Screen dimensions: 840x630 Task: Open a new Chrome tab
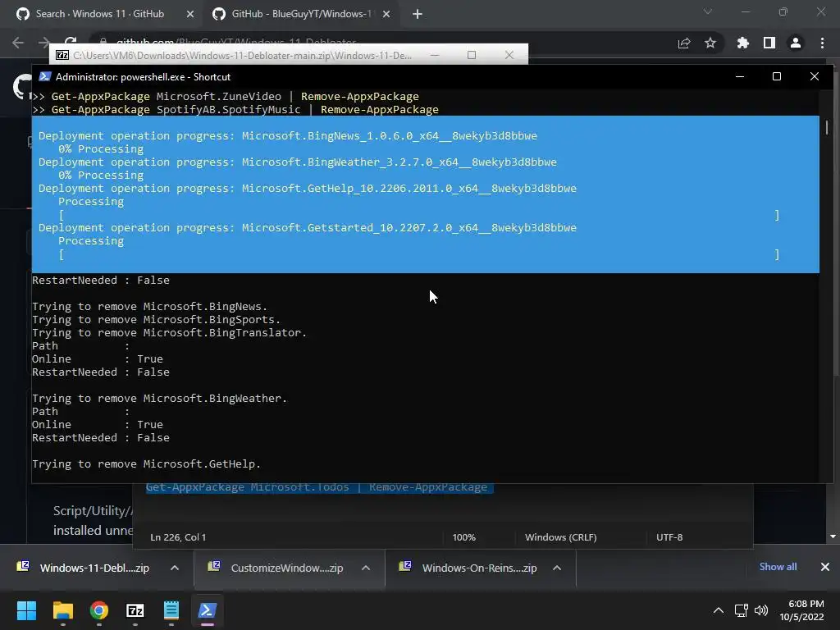coord(418,15)
